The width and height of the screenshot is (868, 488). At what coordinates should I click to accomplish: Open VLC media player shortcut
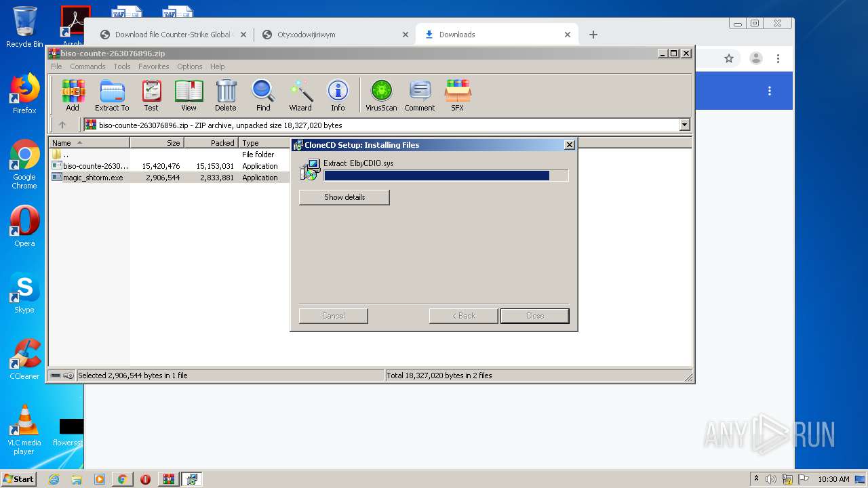point(24,430)
